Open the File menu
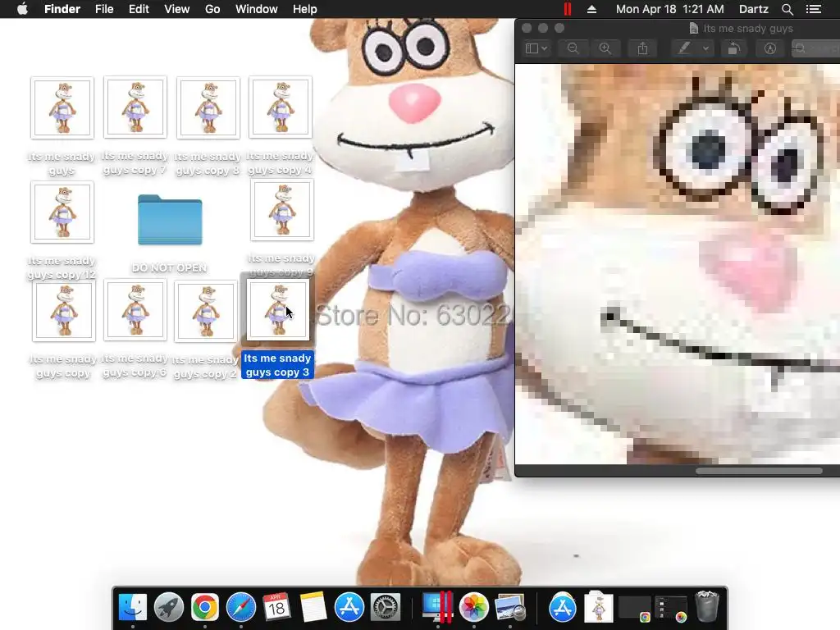Viewport: 840px width, 630px height. coord(104,9)
